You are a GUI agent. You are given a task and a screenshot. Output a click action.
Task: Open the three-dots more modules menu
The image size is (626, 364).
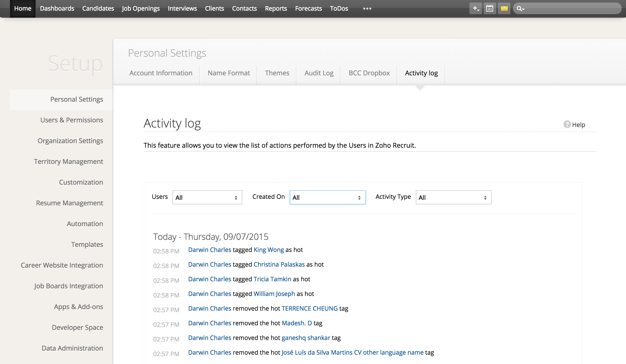367,9
